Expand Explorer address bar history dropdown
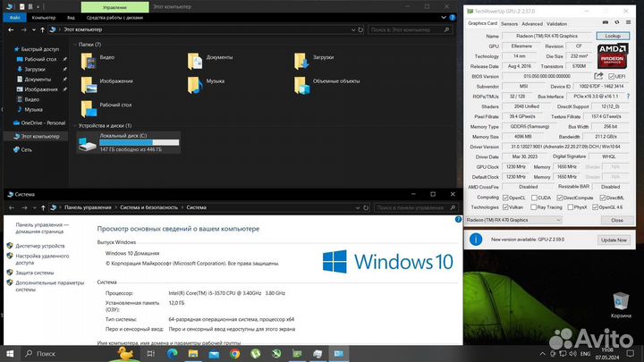 pyautogui.click(x=353, y=29)
